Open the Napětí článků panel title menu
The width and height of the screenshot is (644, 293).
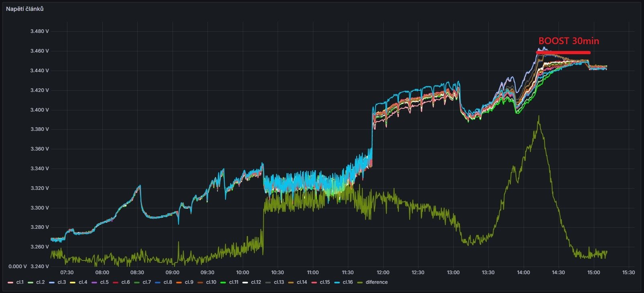pyautogui.click(x=24, y=9)
